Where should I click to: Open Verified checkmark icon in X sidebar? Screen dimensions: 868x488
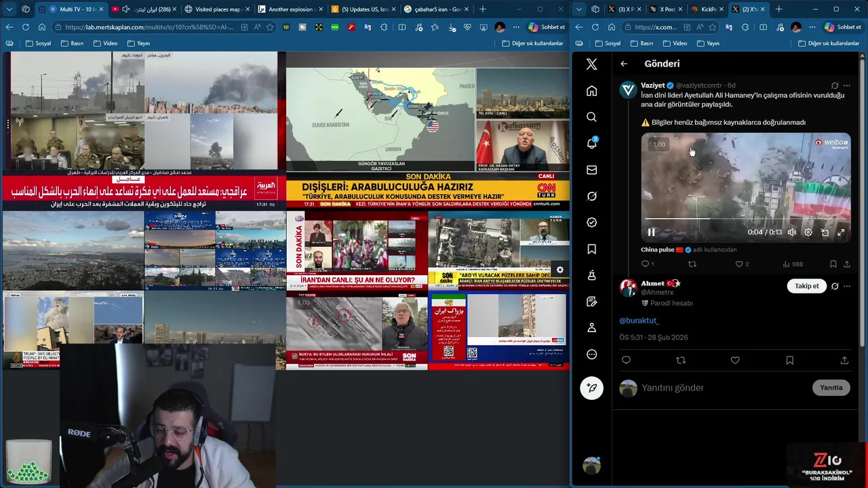coord(591,222)
